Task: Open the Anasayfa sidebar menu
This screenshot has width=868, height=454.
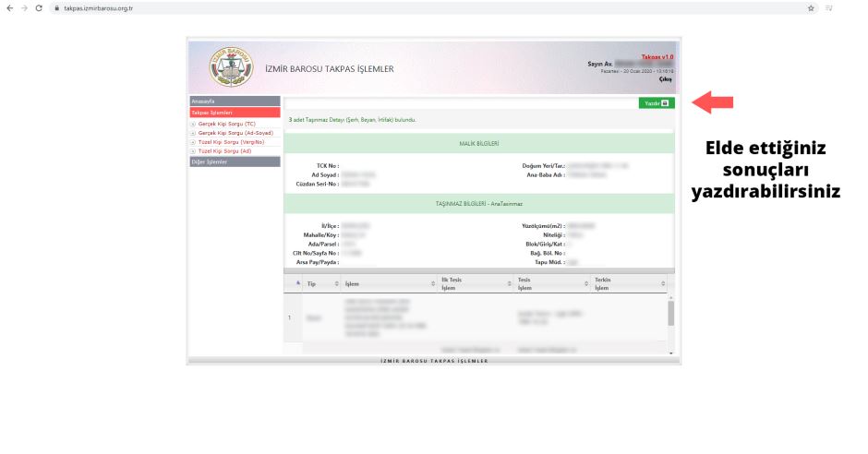Action: tap(235, 102)
